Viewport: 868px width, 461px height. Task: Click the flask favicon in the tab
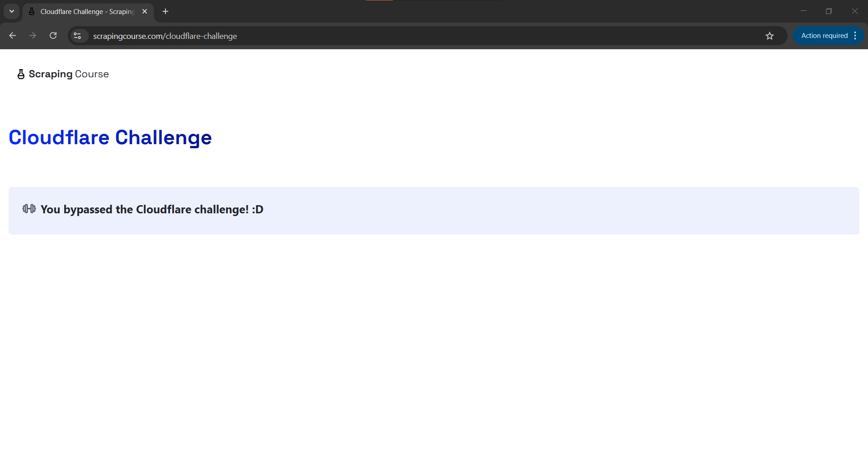[32, 11]
